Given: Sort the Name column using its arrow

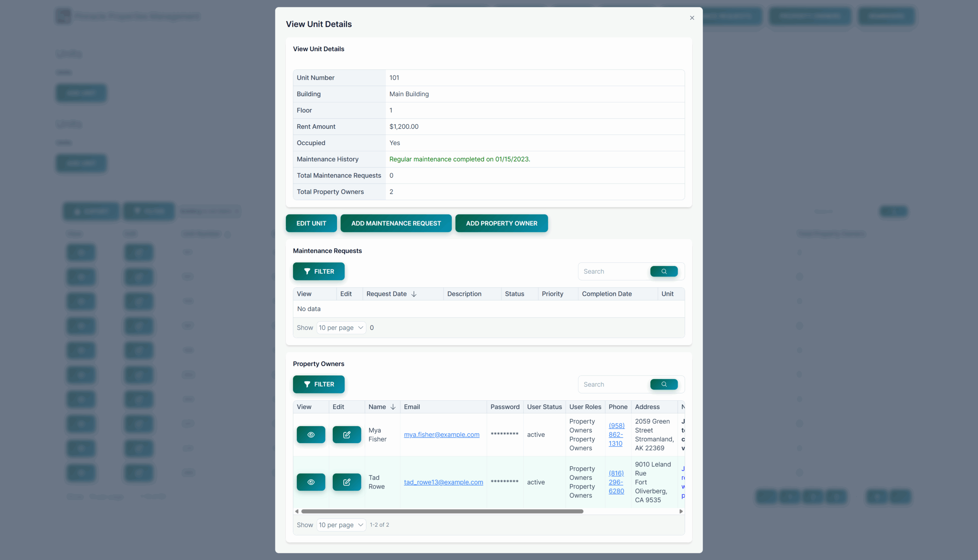Looking at the screenshot, I should pos(393,406).
